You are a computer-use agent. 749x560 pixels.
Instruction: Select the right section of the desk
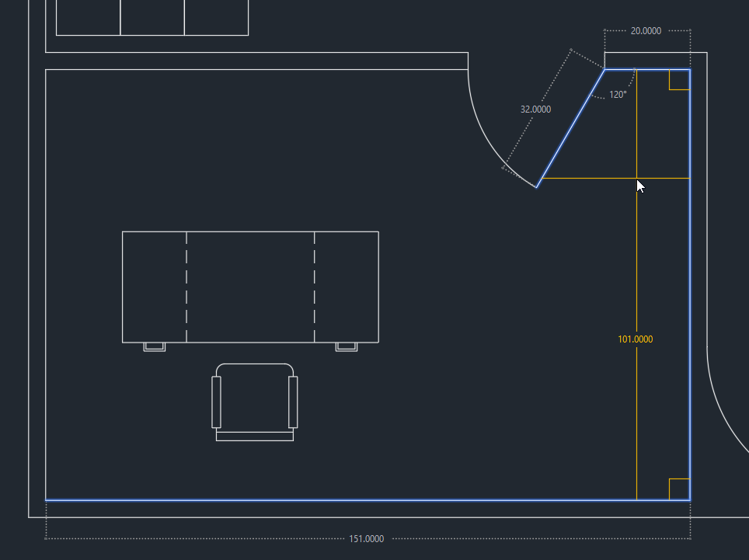point(347,287)
